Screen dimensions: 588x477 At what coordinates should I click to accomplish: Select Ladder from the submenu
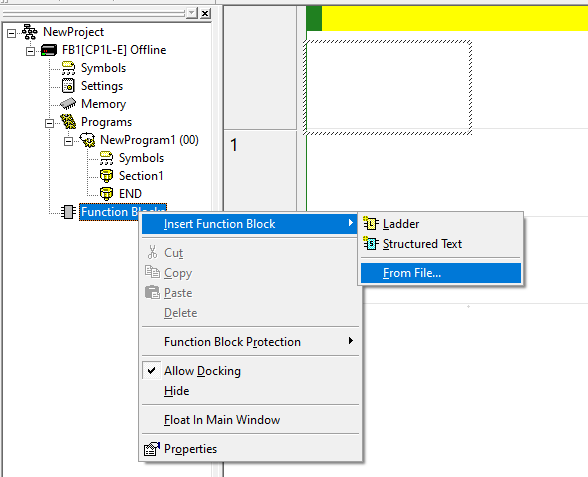point(441,224)
